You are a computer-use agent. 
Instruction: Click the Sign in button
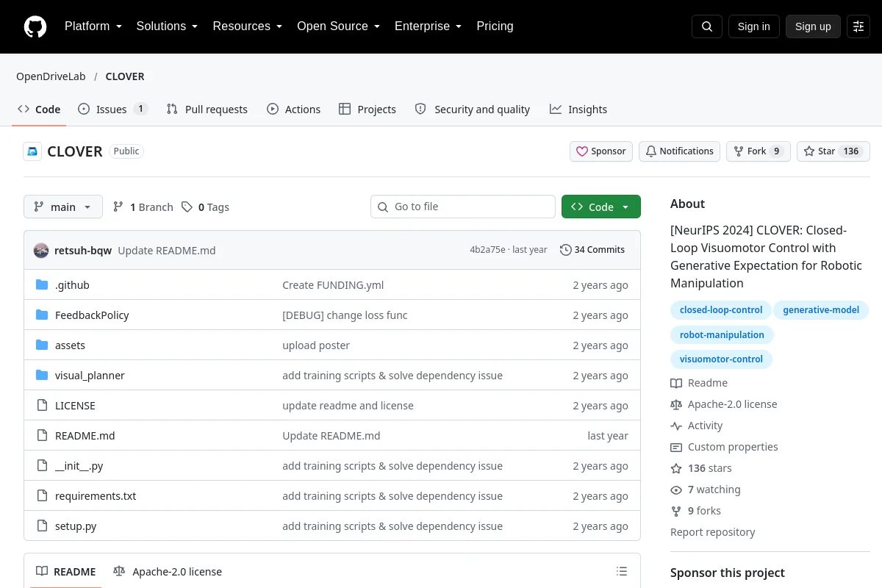point(754,26)
